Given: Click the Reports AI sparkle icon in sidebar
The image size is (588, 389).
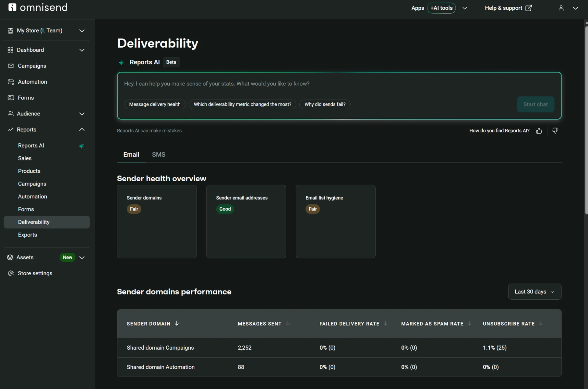Looking at the screenshot, I should pos(81,146).
